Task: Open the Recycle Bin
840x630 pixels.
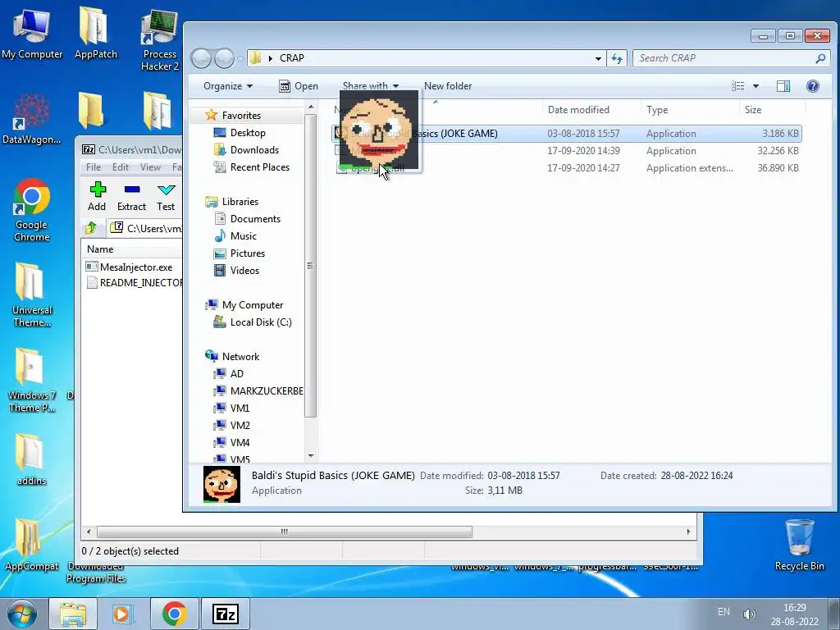Action: pos(799,545)
